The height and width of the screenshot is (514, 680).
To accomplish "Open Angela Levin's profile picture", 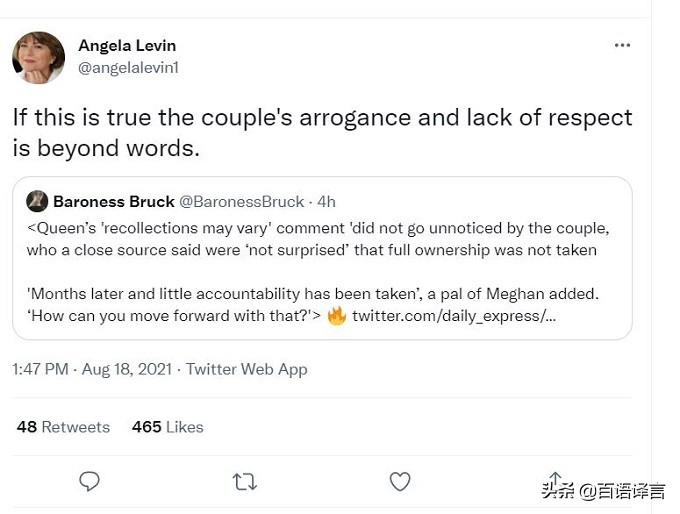I will pos(38,57).
